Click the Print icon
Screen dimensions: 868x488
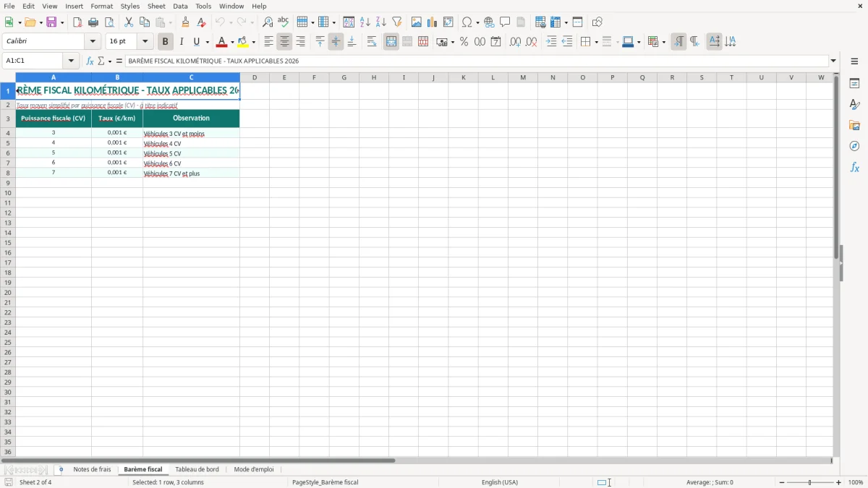coord(93,22)
